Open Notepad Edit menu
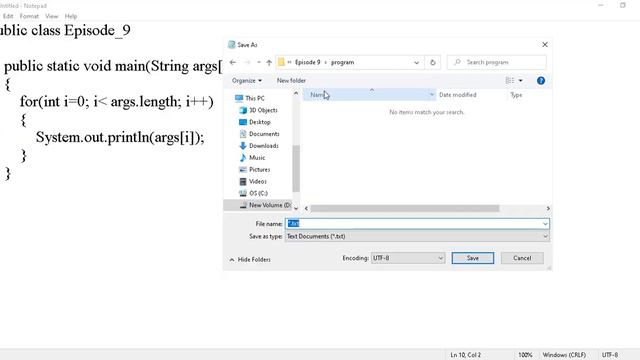The height and width of the screenshot is (360, 640). click(x=8, y=16)
